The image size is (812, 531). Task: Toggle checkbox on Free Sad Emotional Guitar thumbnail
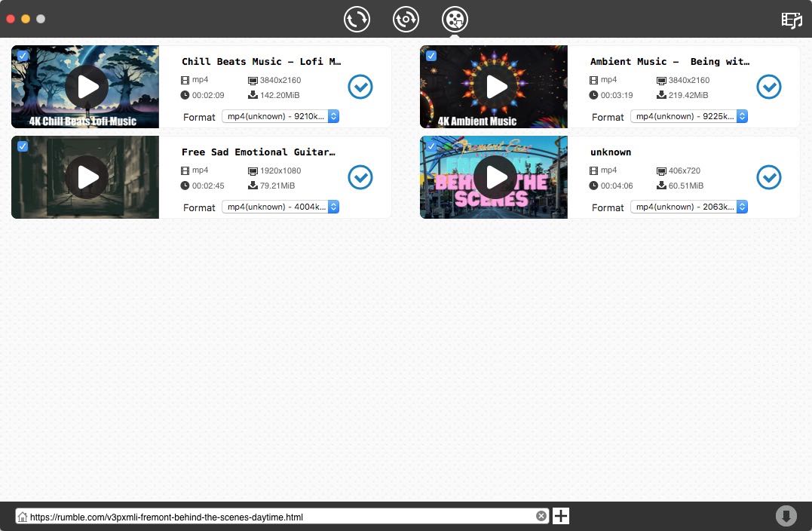(23, 146)
